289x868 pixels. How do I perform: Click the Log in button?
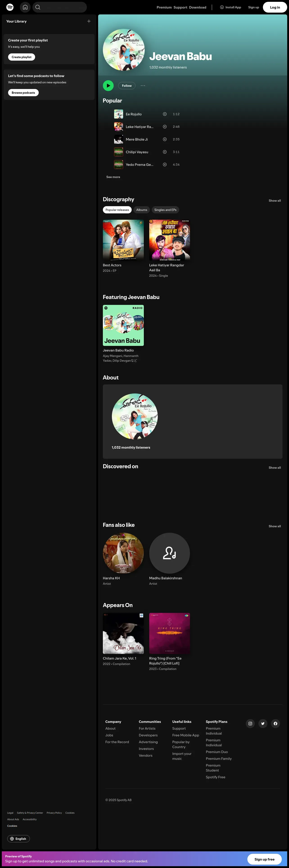tap(275, 7)
